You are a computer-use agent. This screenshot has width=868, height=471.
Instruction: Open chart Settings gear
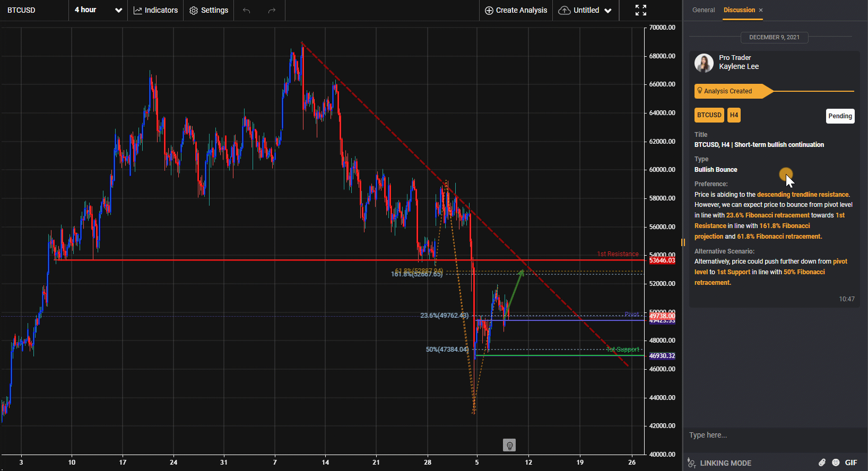point(209,11)
